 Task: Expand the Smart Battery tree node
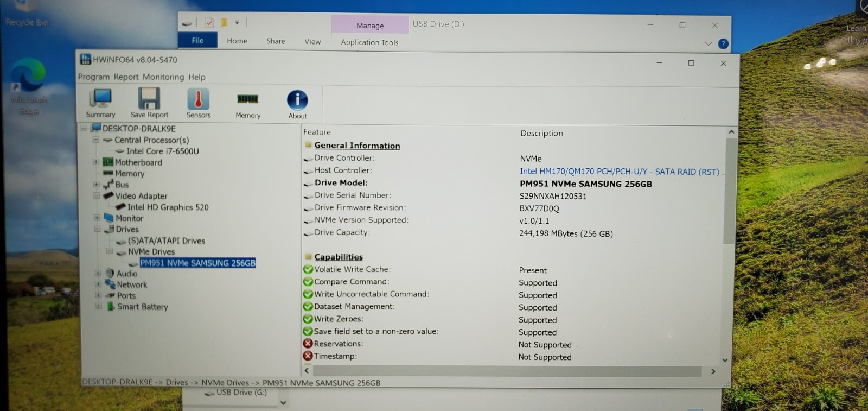pyautogui.click(x=98, y=306)
